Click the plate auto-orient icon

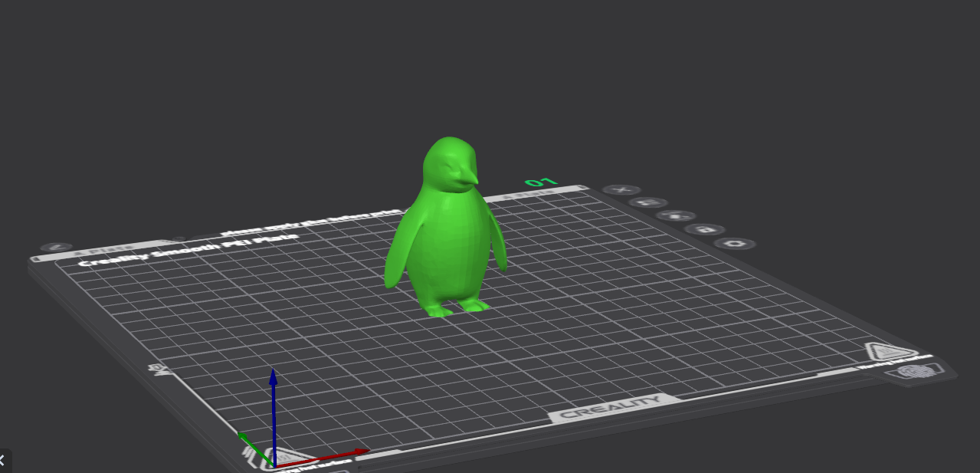(x=677, y=215)
